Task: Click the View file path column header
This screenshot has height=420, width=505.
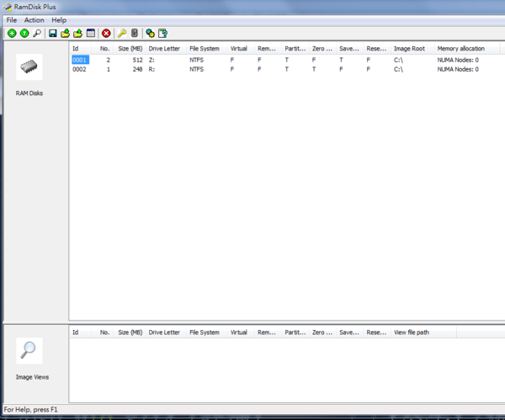Action: tap(412, 332)
